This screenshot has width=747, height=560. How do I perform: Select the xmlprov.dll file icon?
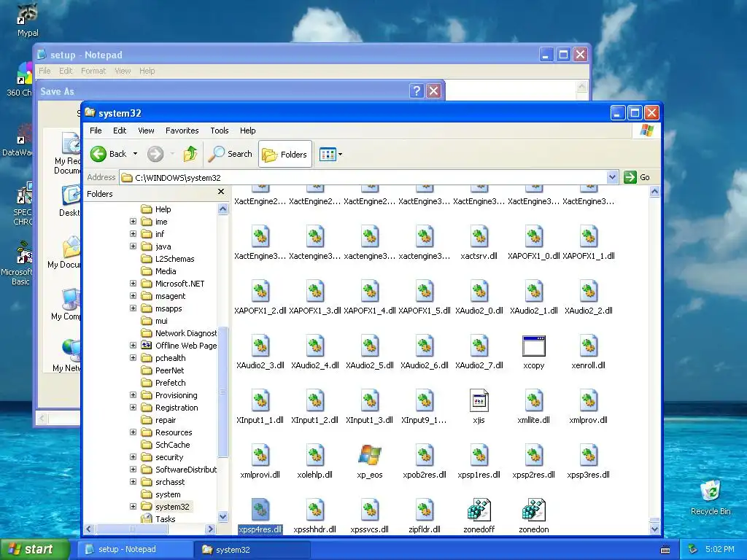pyautogui.click(x=589, y=400)
